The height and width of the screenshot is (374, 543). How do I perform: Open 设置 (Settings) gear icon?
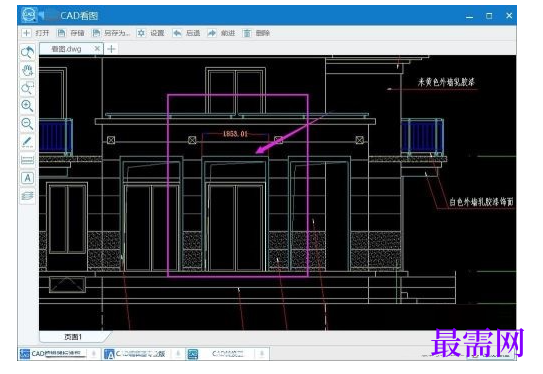click(141, 33)
